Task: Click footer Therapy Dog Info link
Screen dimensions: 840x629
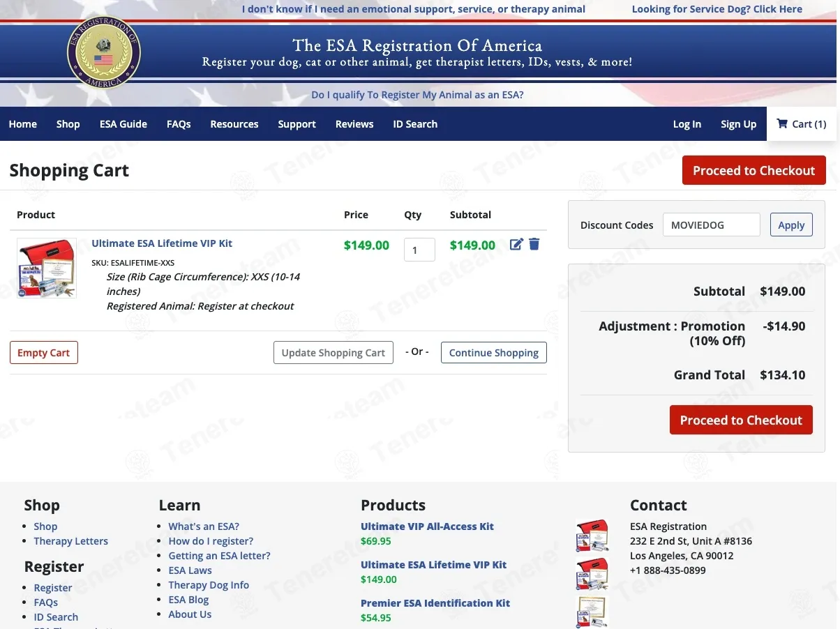Action: (x=209, y=585)
